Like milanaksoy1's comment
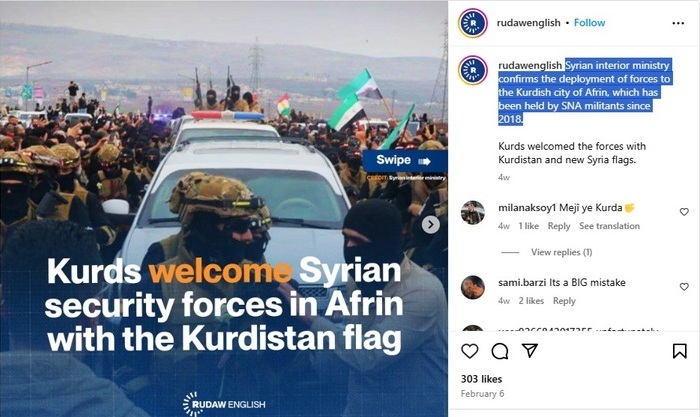700x417 pixels. [x=684, y=212]
